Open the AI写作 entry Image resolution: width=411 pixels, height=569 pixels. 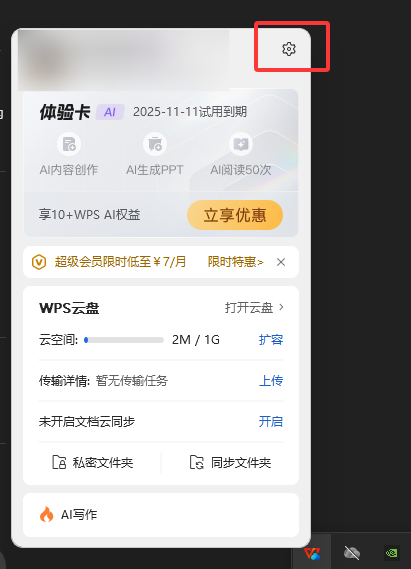pos(161,515)
